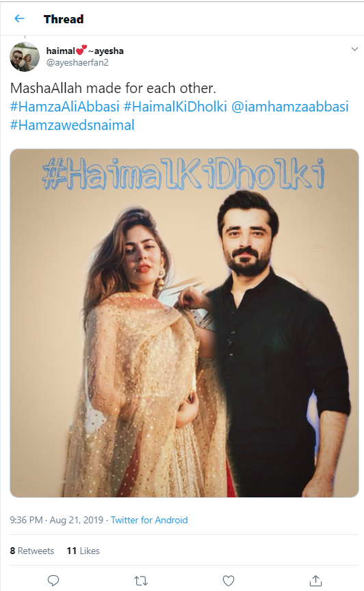
Task: Click the 9:36 PM Aug 21, 2019 timestamp
Action: pyautogui.click(x=57, y=520)
